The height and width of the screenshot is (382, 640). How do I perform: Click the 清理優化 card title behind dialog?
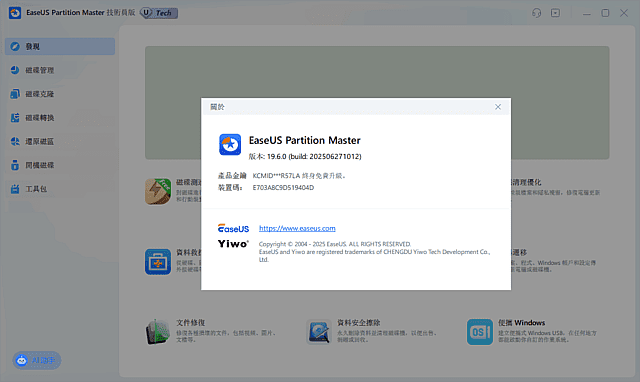pos(527,182)
